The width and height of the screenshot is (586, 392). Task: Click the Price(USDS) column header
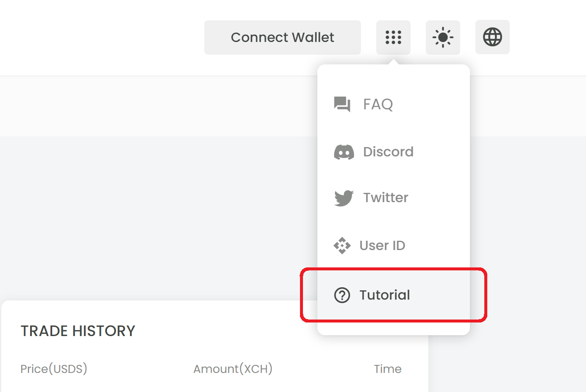(54, 369)
